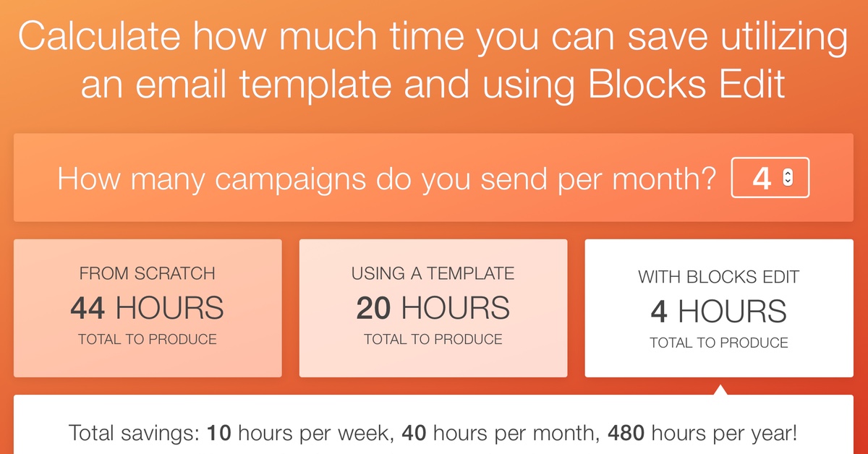Click TOTAL TO PRODUCE under FROM SCRATCH

tap(148, 338)
